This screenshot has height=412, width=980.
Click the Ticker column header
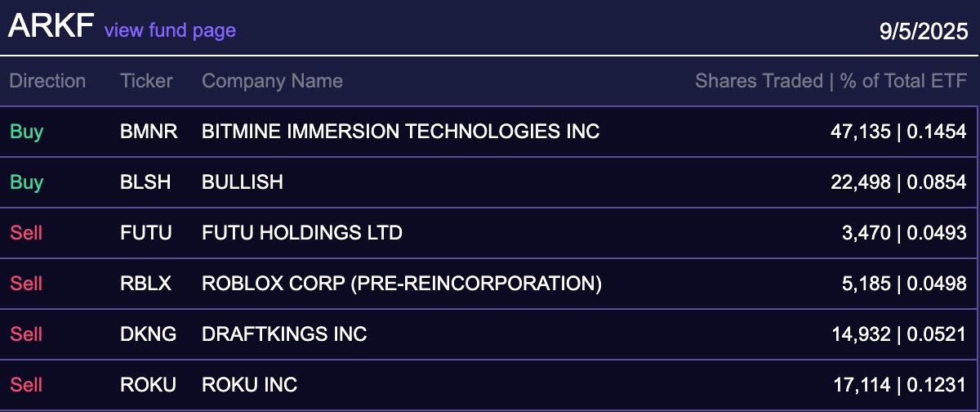click(146, 81)
